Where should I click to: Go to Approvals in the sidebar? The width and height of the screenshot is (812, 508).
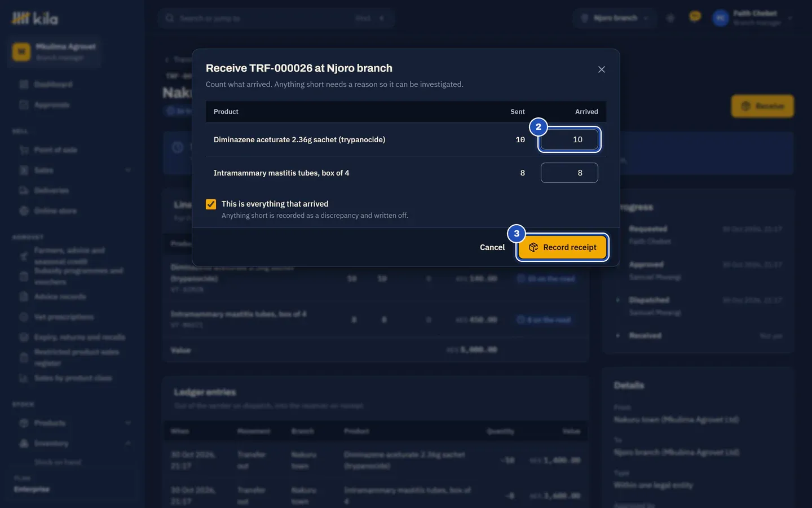click(x=52, y=105)
